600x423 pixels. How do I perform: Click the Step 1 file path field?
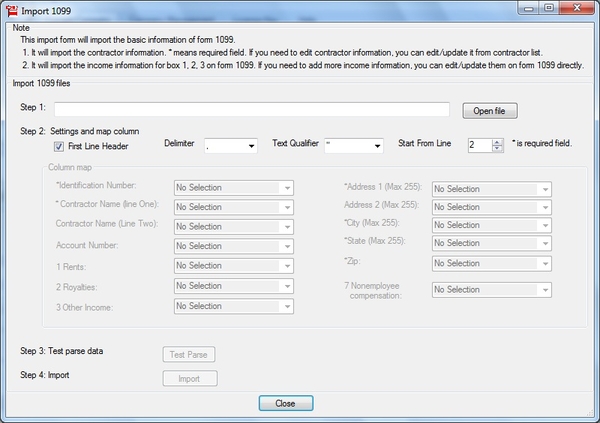[x=252, y=109]
